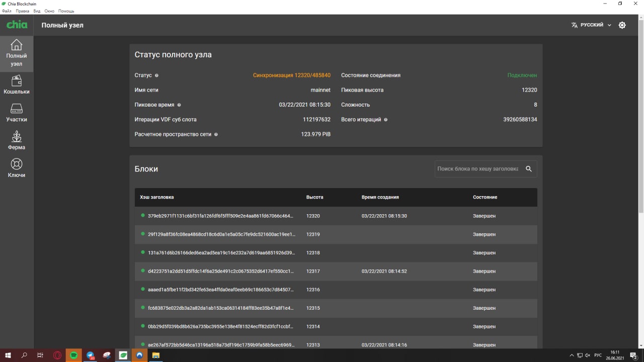
Task: Click help icon beside Всего итераций
Action: [385, 120]
